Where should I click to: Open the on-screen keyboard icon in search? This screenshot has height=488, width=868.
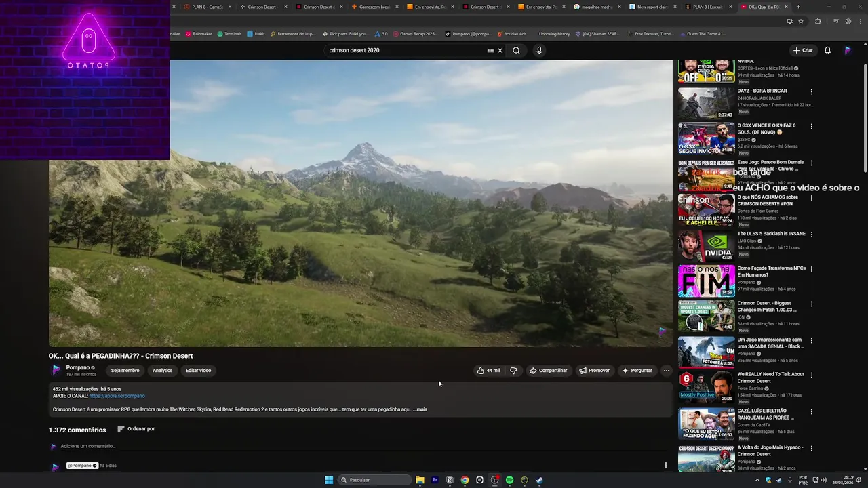tap(490, 50)
